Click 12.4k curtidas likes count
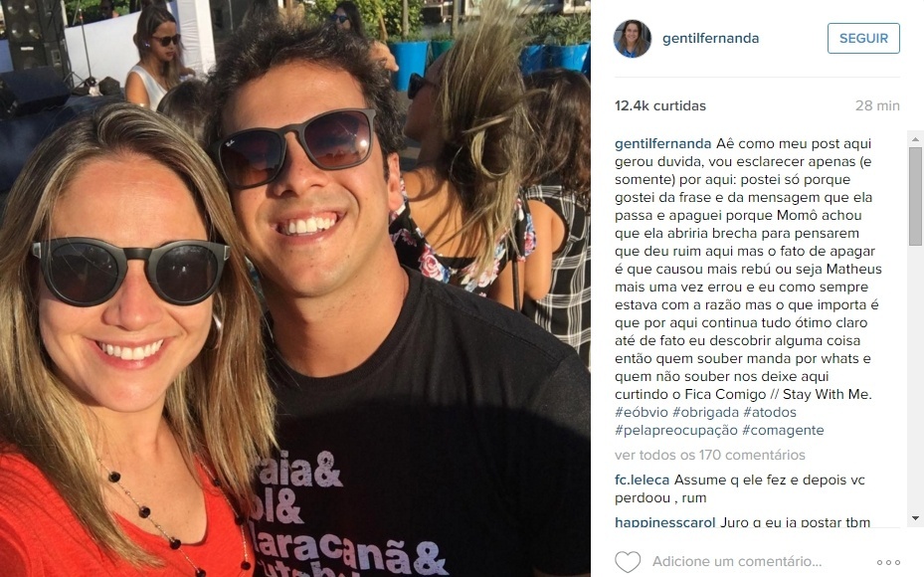The width and height of the screenshot is (924, 577). coord(660,106)
